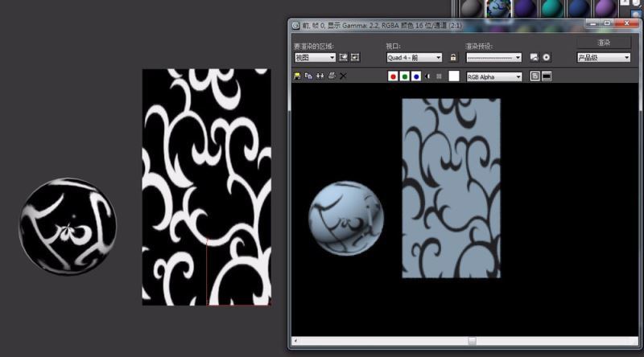Screen dimensions: 644x357
Task: Expand the Quad 4 viewport dropdown
Action: coord(414,58)
